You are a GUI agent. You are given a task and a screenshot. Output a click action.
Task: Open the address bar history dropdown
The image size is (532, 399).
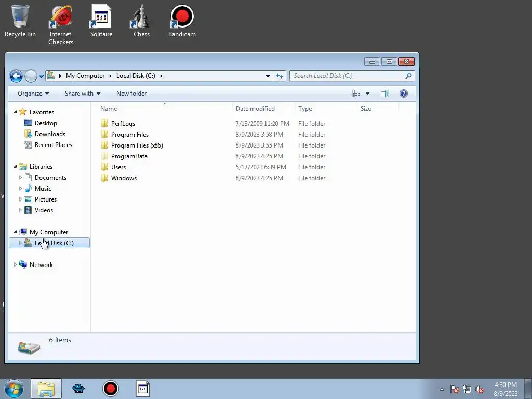[268, 76]
